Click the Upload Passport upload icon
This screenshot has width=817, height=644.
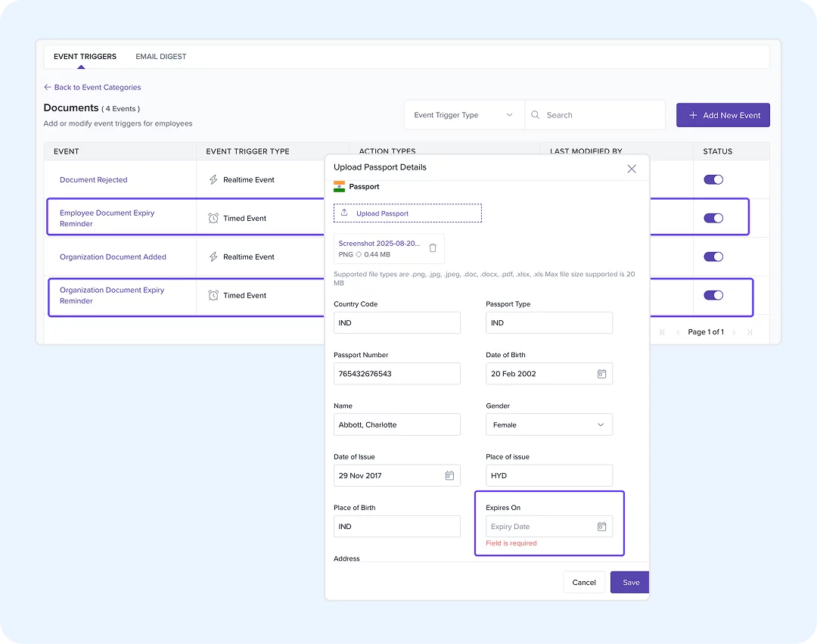(x=344, y=213)
